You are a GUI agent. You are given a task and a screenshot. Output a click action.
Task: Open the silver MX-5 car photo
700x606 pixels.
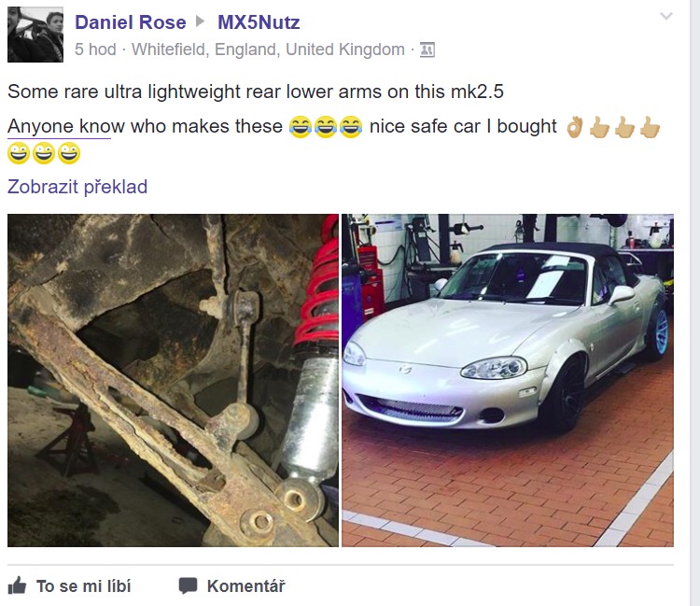click(508, 380)
